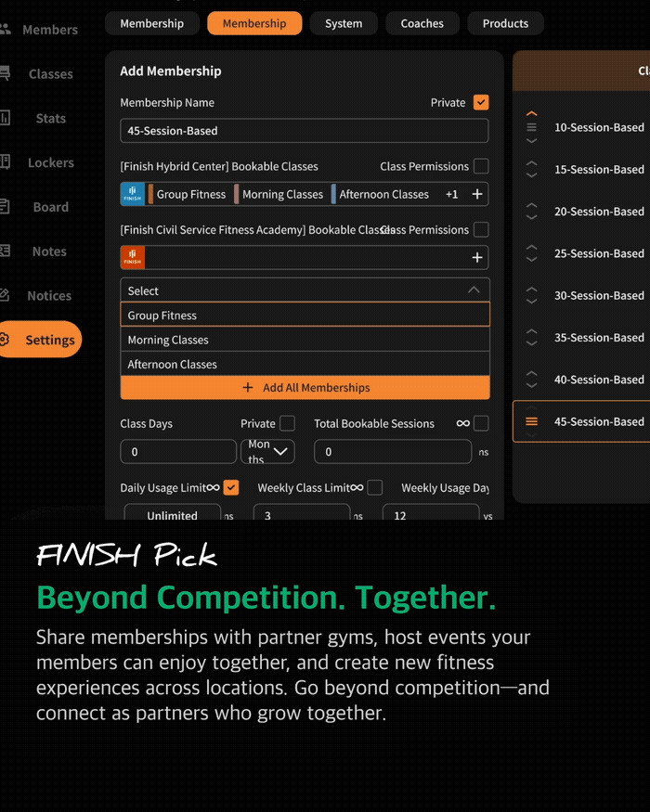This screenshot has width=650, height=812.
Task: Click the infinity icon for Total Bookable Sessions
Action: click(x=462, y=423)
